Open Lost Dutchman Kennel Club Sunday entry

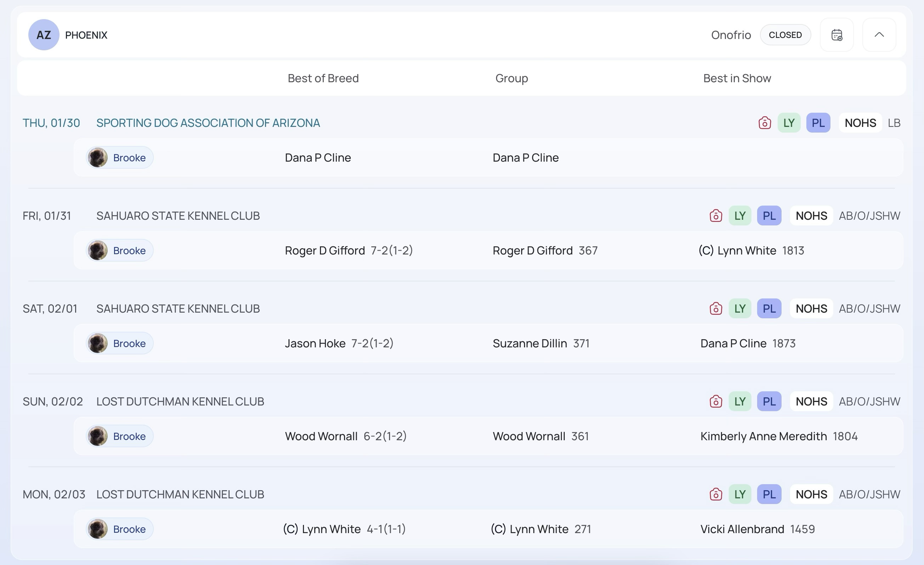[180, 402]
